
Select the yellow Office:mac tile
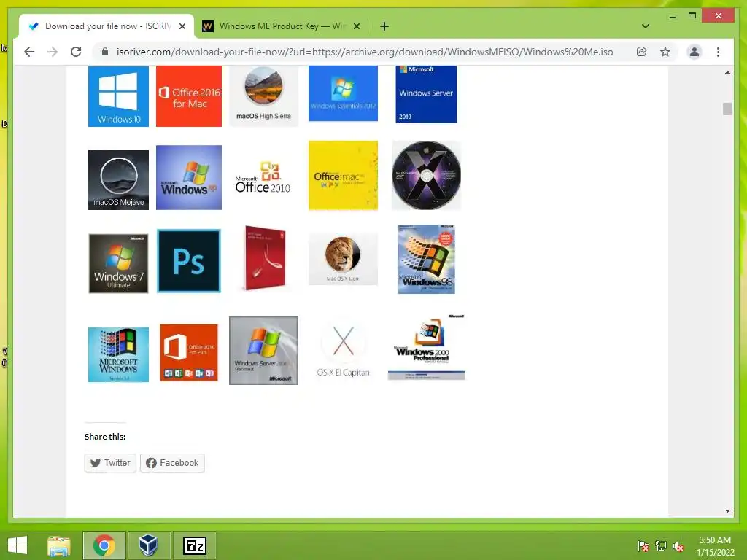(343, 175)
